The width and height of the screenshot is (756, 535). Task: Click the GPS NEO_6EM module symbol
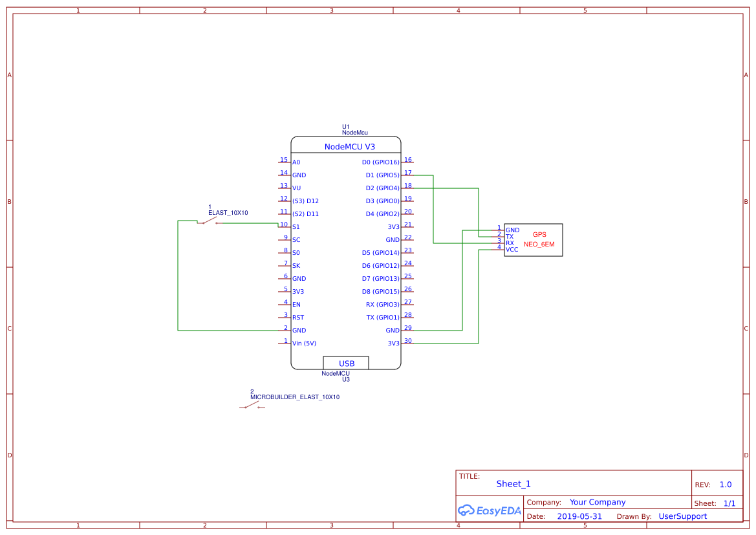click(x=534, y=239)
